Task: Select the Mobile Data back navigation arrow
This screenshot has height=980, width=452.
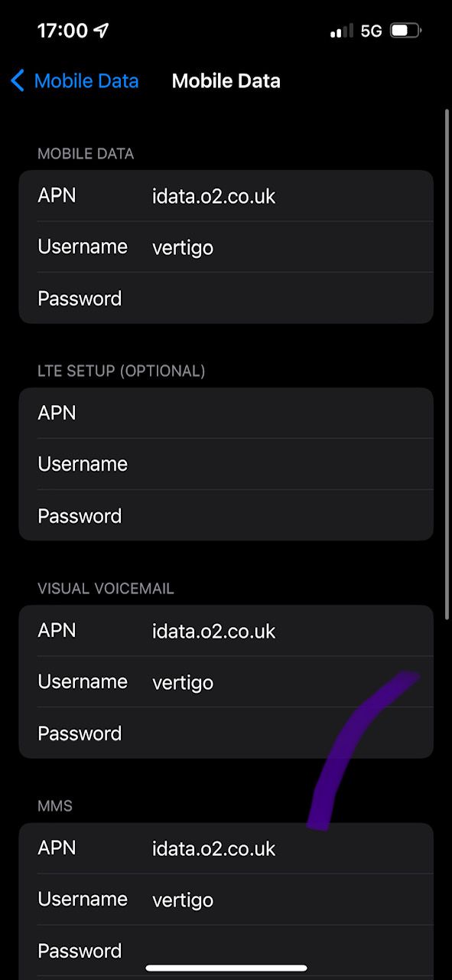Action: (17, 80)
